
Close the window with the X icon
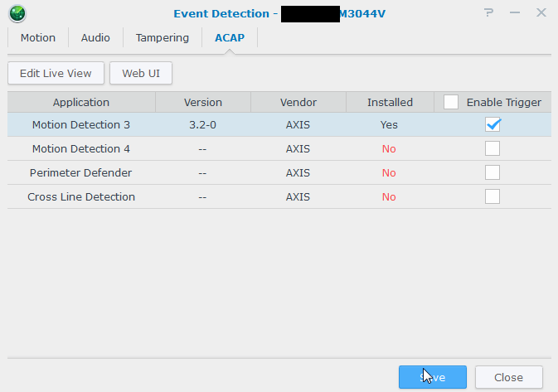[x=541, y=12]
